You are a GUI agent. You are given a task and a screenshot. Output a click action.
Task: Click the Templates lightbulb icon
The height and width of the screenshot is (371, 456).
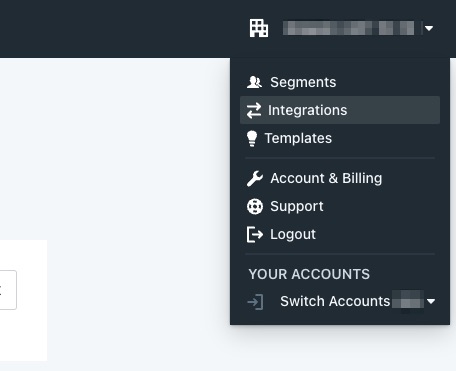pyautogui.click(x=252, y=138)
